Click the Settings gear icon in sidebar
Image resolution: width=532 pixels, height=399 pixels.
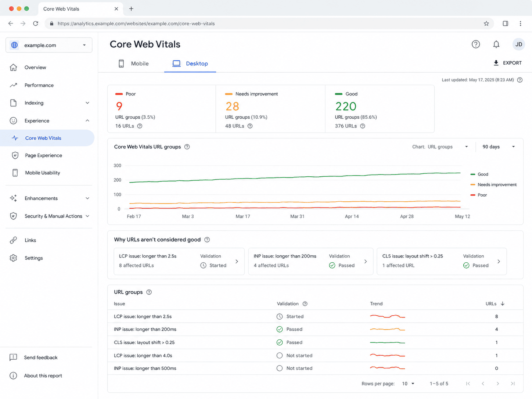pyautogui.click(x=14, y=258)
